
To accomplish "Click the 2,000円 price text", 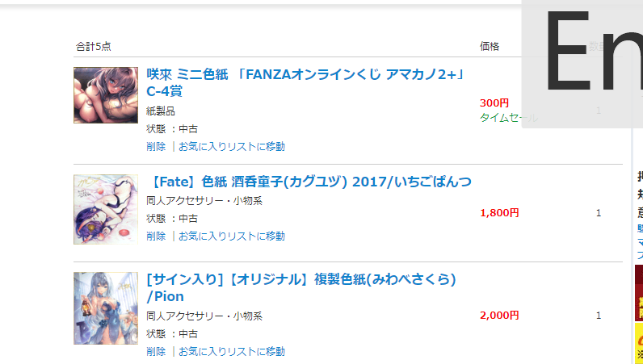I will coord(499,316).
